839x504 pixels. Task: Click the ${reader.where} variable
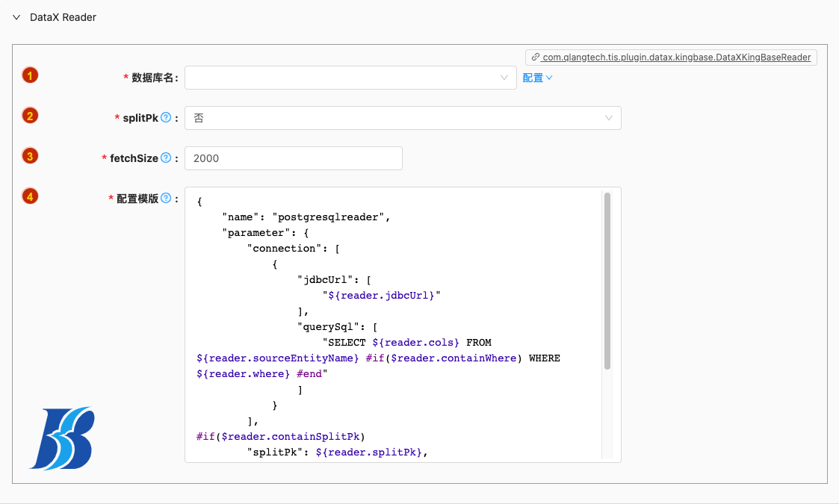point(243,373)
